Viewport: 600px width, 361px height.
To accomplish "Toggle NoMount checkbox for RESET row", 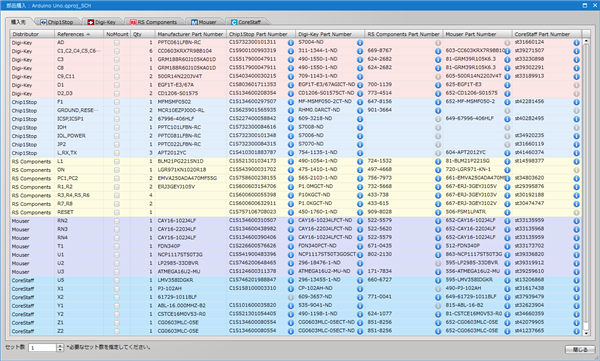I will (x=117, y=212).
